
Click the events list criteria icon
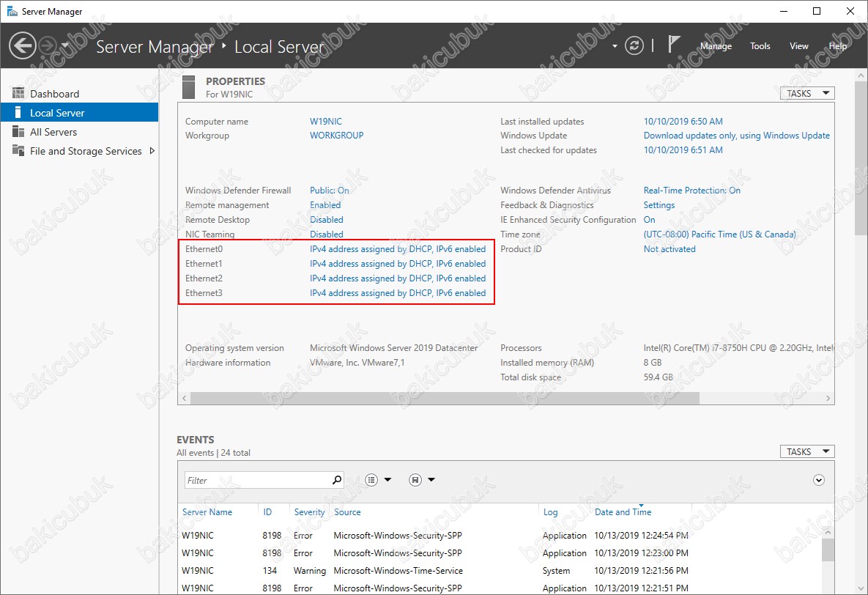coord(371,480)
